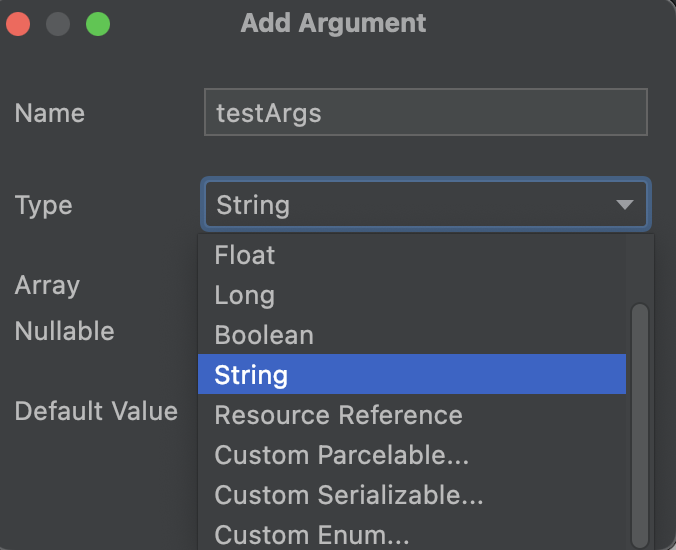Collapse the Type dropdown using its arrow
The height and width of the screenshot is (550, 676).
tap(625, 205)
